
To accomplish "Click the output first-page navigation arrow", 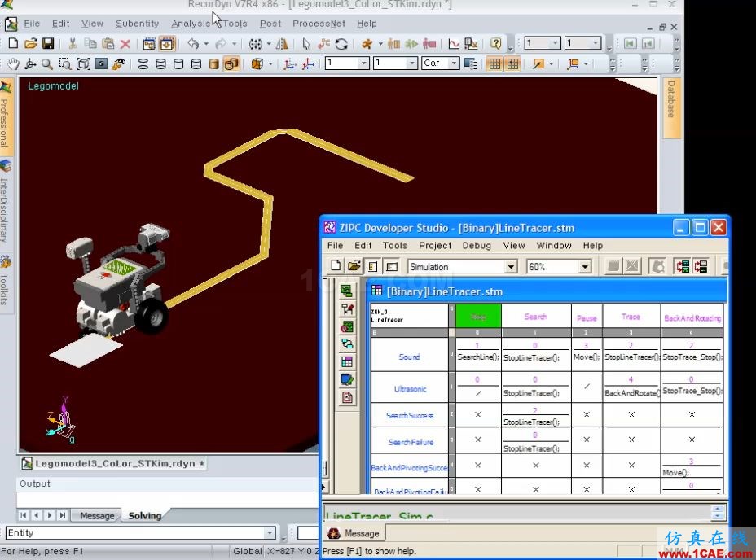I will click(23, 515).
